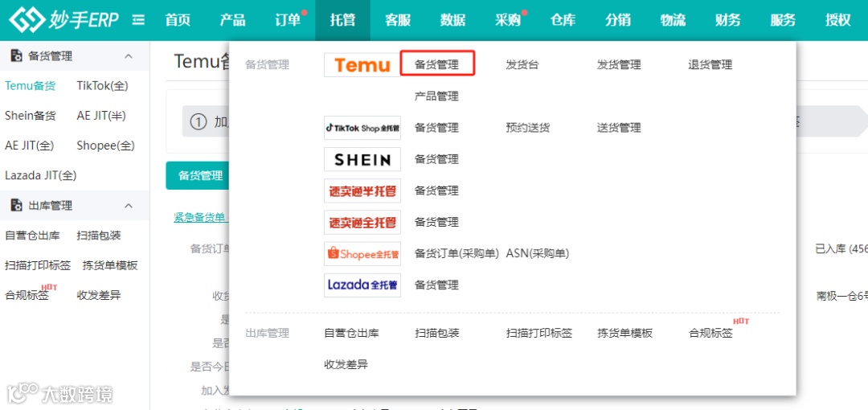Open the 授权 top menu
The width and height of the screenshot is (868, 410).
(x=838, y=21)
